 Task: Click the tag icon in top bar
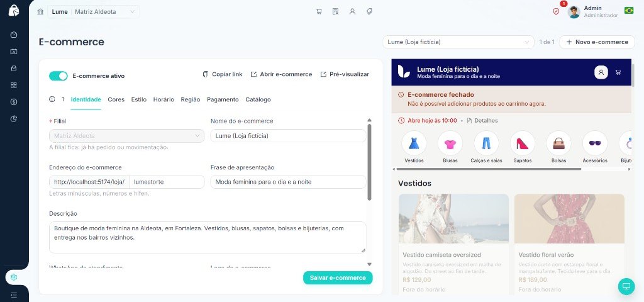(369, 11)
